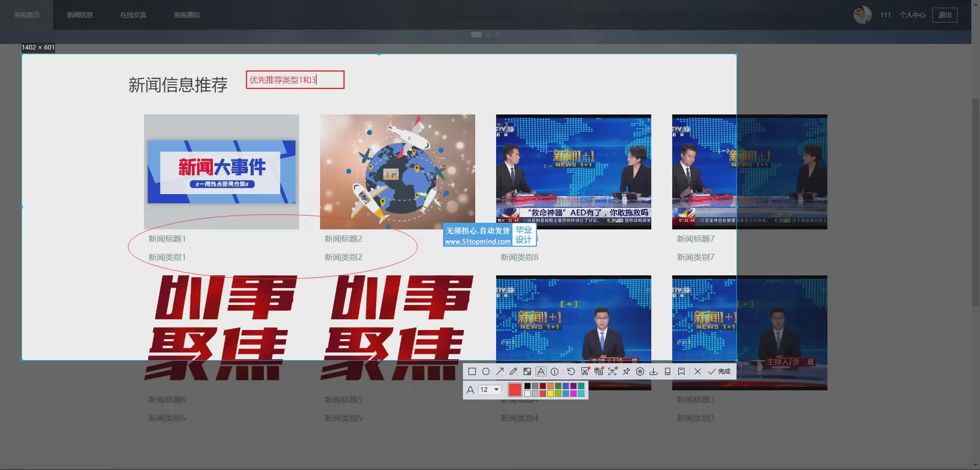The image size is (980, 470).
Task: Click the 新闻标题6 title
Action: [167, 400]
